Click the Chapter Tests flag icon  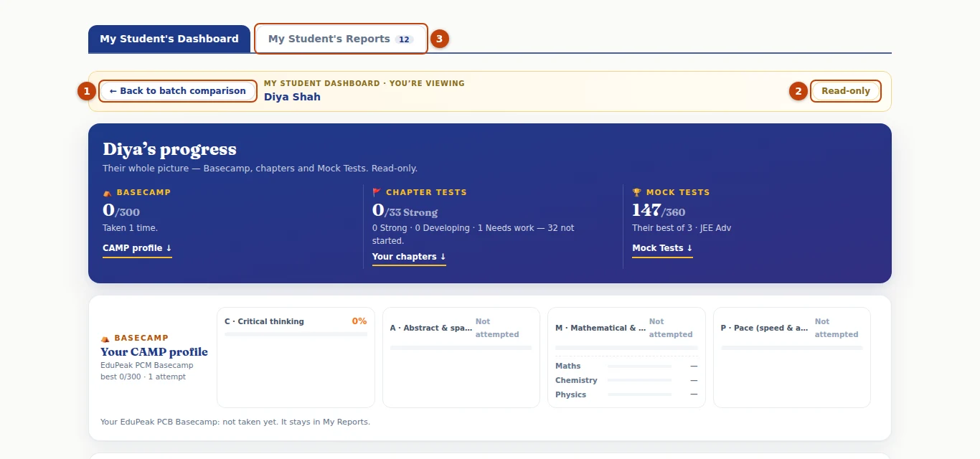tap(377, 192)
